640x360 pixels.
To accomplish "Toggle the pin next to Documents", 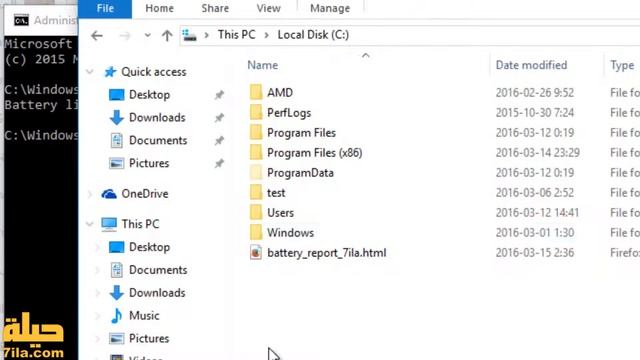I will (219, 141).
